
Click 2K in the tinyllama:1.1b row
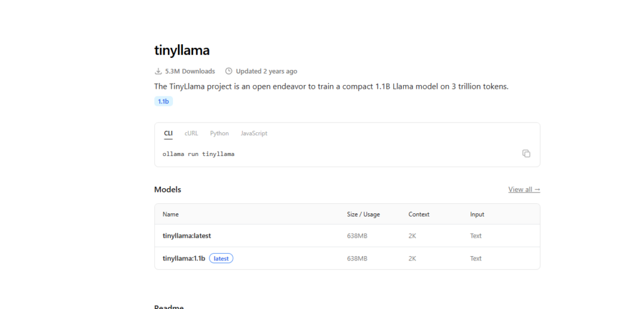click(x=413, y=259)
